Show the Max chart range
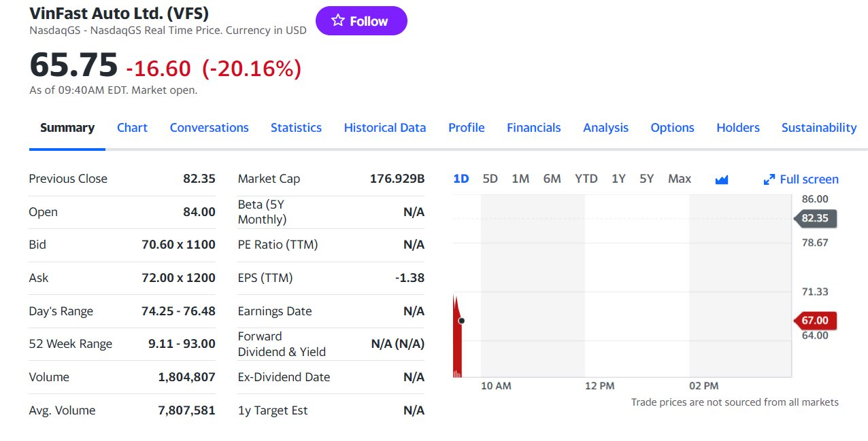This screenshot has height=441, width=868. coord(679,179)
